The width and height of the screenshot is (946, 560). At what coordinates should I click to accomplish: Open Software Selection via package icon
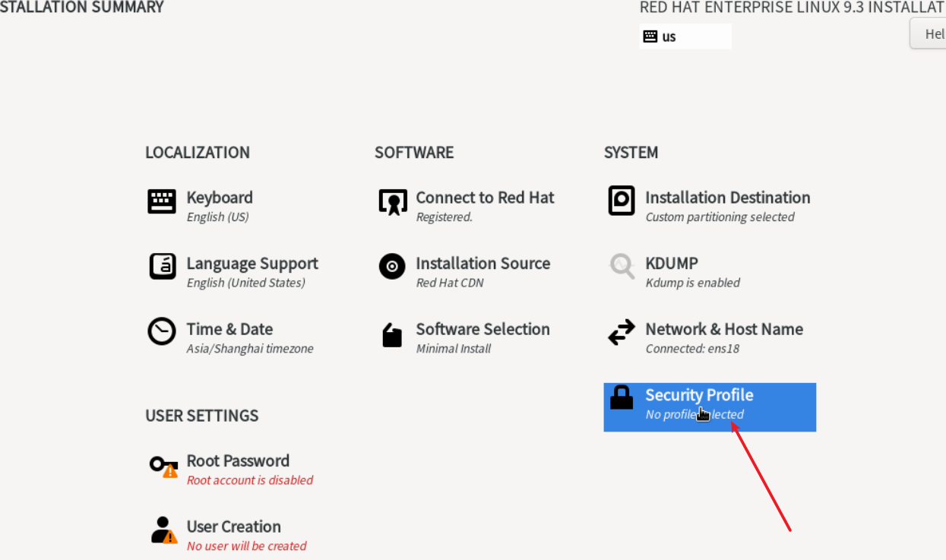click(x=392, y=335)
